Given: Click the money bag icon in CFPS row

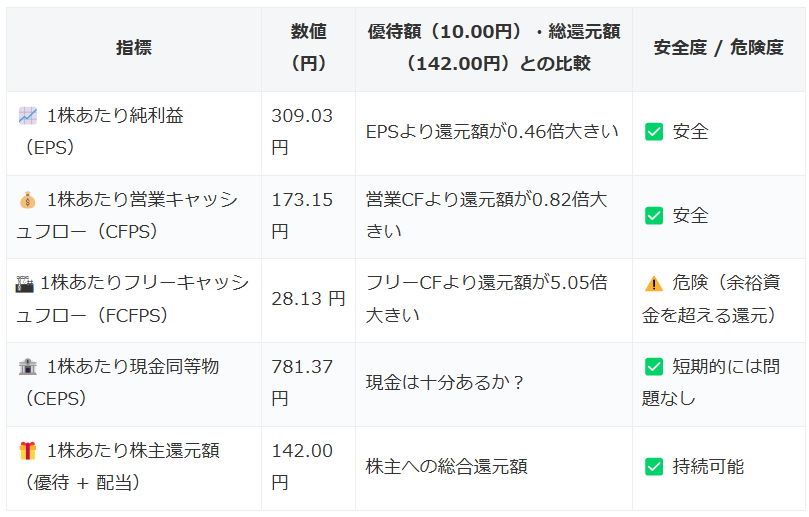Looking at the screenshot, I should 27,200.
